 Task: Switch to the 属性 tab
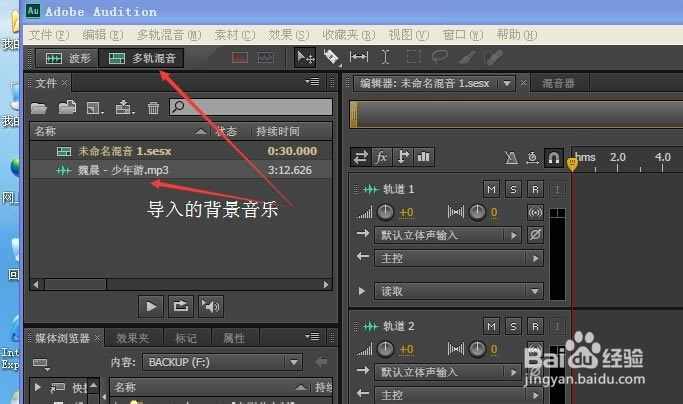coord(234,338)
